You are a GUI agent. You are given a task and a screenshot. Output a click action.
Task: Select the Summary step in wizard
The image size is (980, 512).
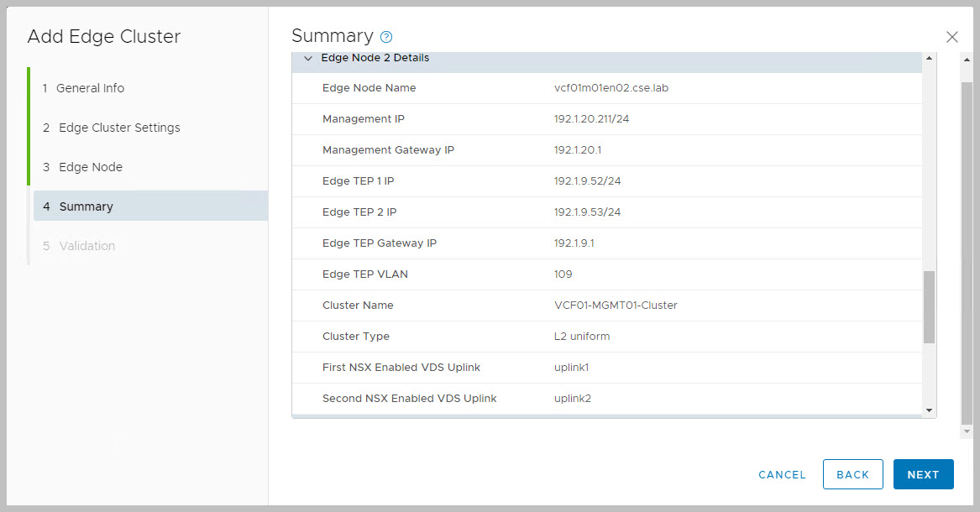[86, 206]
